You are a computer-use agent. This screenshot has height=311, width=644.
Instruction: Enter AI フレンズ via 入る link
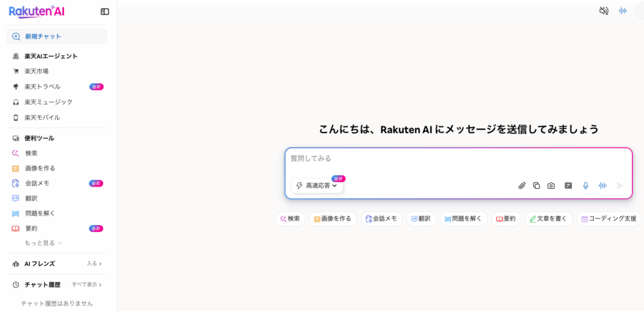(94, 264)
